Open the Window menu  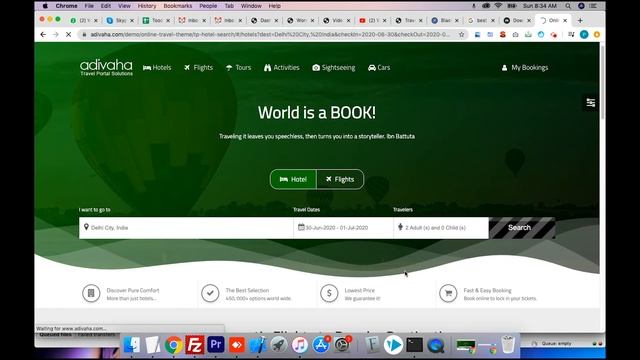(251, 6)
